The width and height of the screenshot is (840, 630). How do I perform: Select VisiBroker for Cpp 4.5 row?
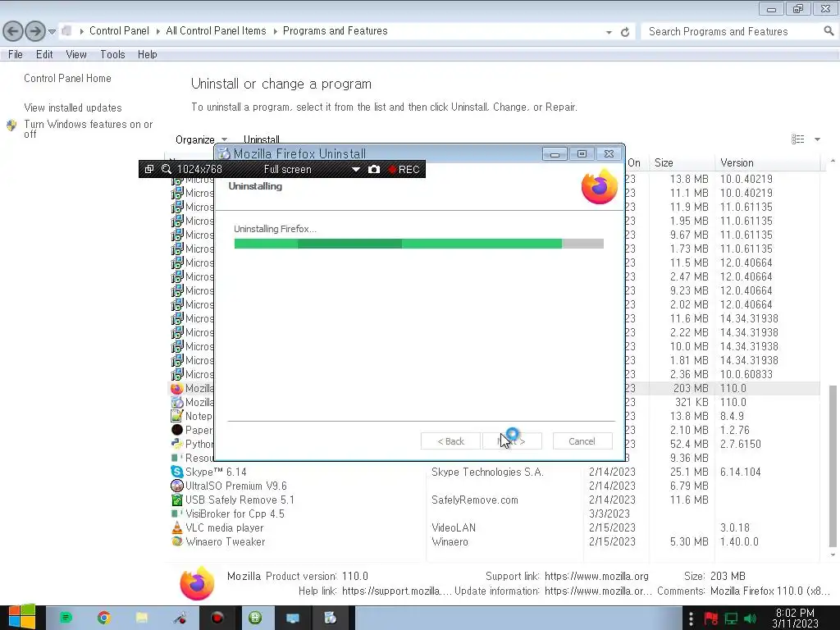(x=495, y=514)
